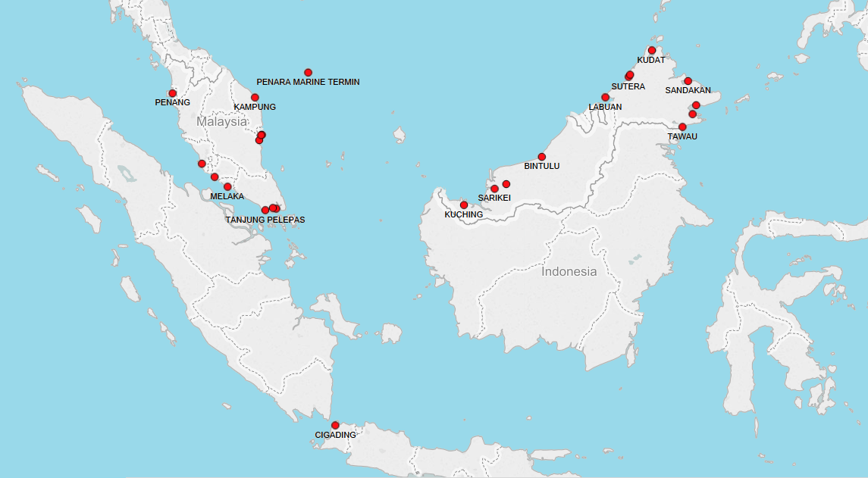Click the TAWAU text label

point(683,137)
